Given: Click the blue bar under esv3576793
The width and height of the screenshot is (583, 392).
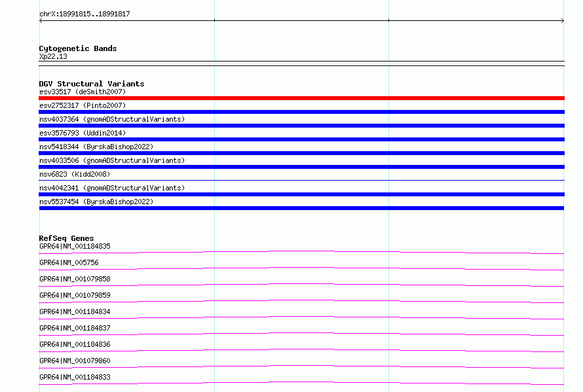Looking at the screenshot, I should pos(301,139).
